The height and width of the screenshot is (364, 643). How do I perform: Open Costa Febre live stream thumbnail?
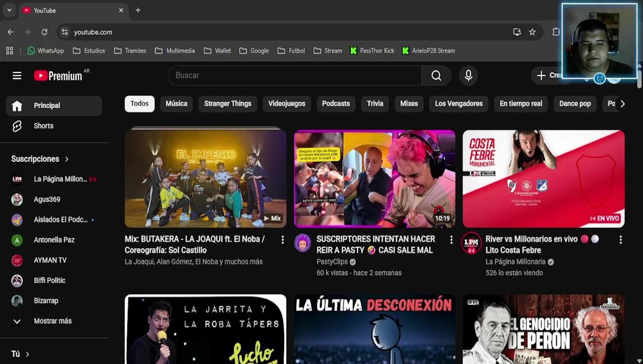click(543, 179)
